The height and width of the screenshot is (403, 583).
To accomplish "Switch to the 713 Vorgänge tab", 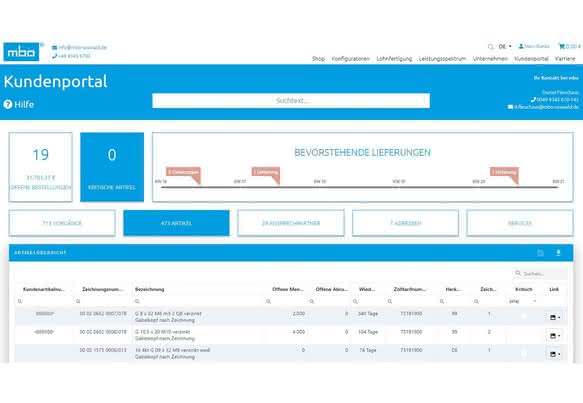I will tap(62, 223).
